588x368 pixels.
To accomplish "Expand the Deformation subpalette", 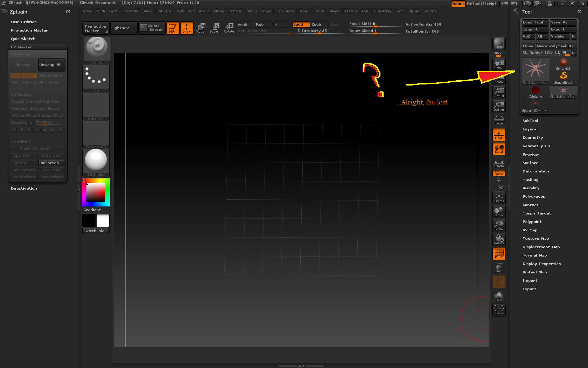I will [535, 171].
